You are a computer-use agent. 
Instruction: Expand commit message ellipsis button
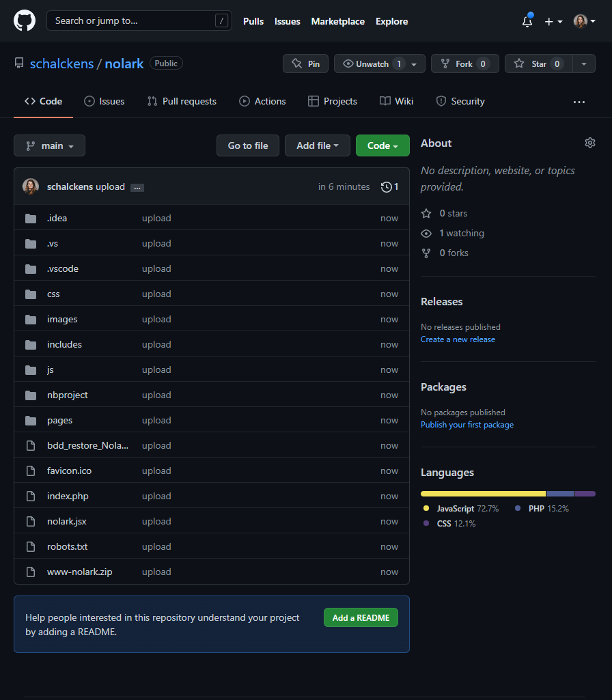pyautogui.click(x=137, y=188)
